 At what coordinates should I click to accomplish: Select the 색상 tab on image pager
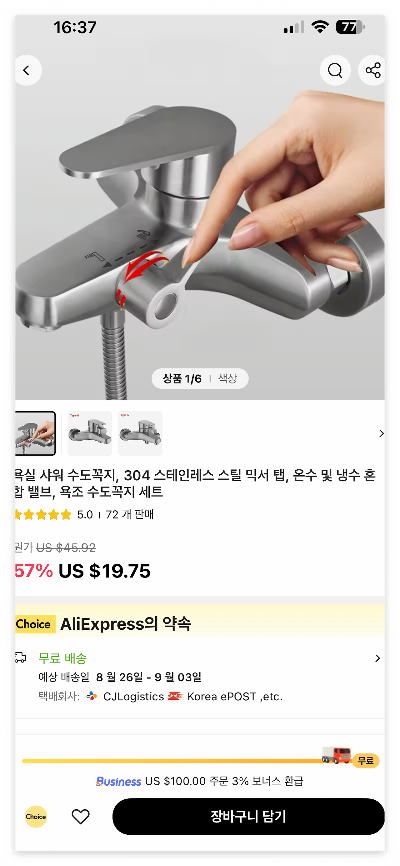227,379
